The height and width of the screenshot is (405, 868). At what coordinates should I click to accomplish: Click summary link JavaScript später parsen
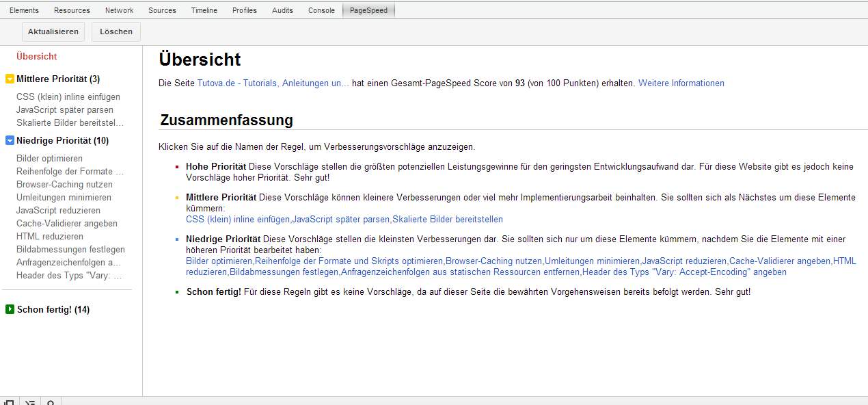coord(341,219)
